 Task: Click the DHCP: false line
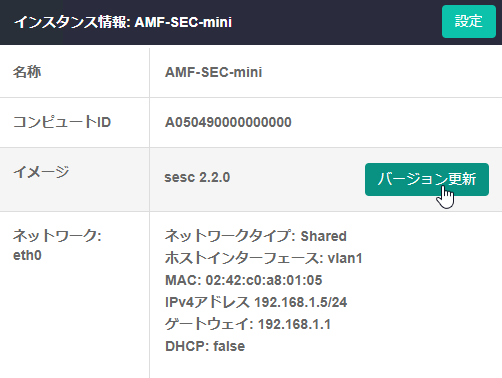[205, 346]
